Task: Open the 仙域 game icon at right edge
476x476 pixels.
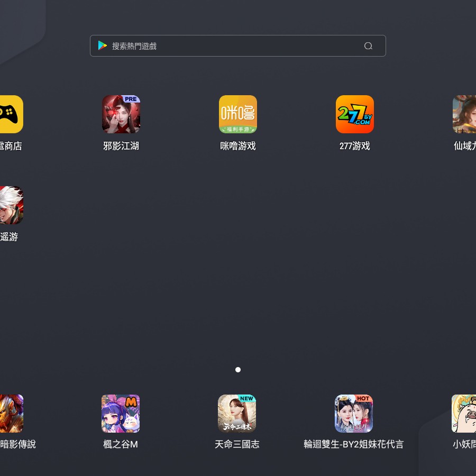Action: coord(464,114)
